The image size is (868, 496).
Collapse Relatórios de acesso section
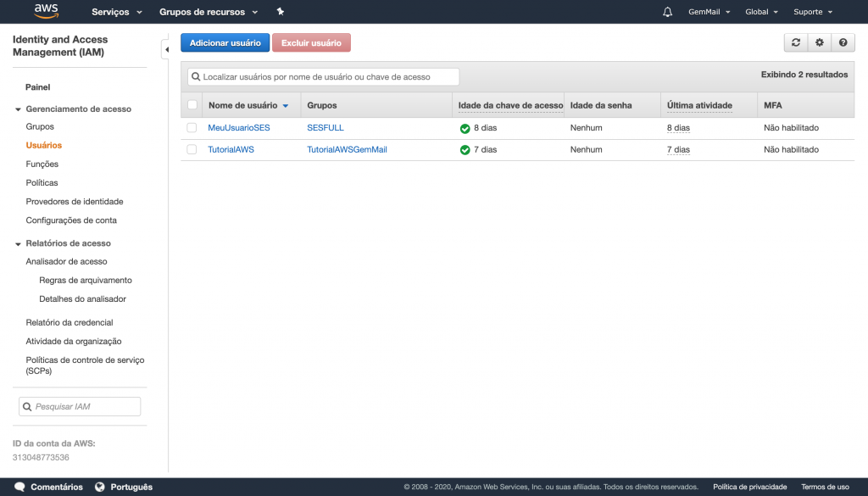tap(19, 243)
